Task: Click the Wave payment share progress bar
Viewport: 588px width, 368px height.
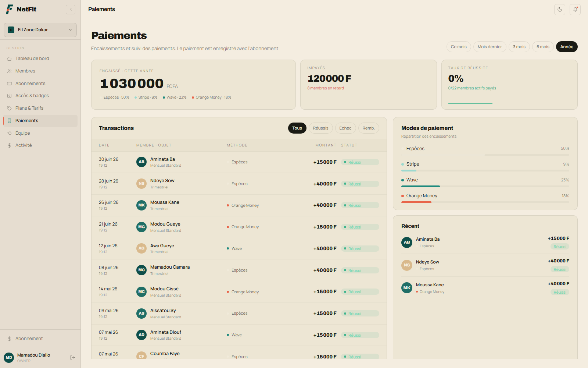Action: click(x=485, y=187)
